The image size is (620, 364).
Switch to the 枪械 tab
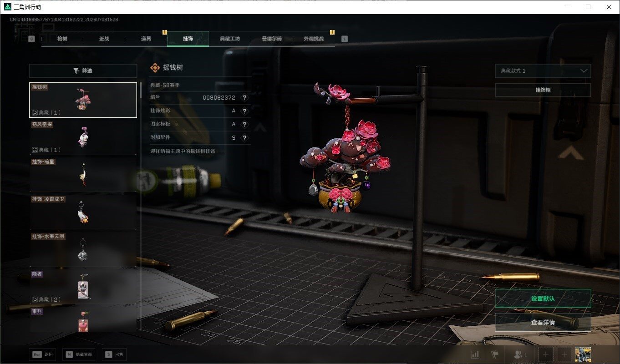(62, 39)
